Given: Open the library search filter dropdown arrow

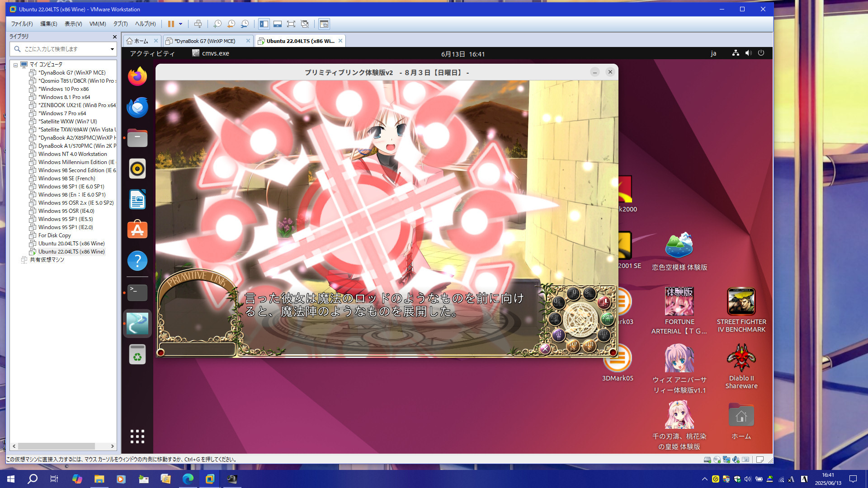Looking at the screenshot, I should coord(112,49).
